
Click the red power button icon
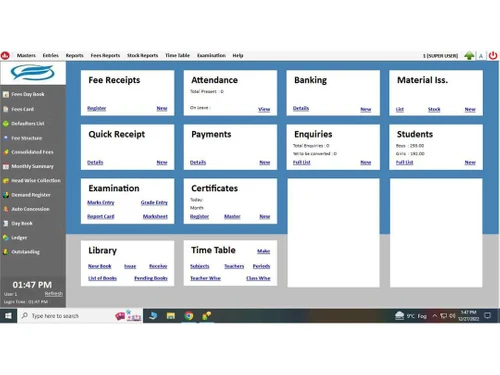pyautogui.click(x=493, y=56)
